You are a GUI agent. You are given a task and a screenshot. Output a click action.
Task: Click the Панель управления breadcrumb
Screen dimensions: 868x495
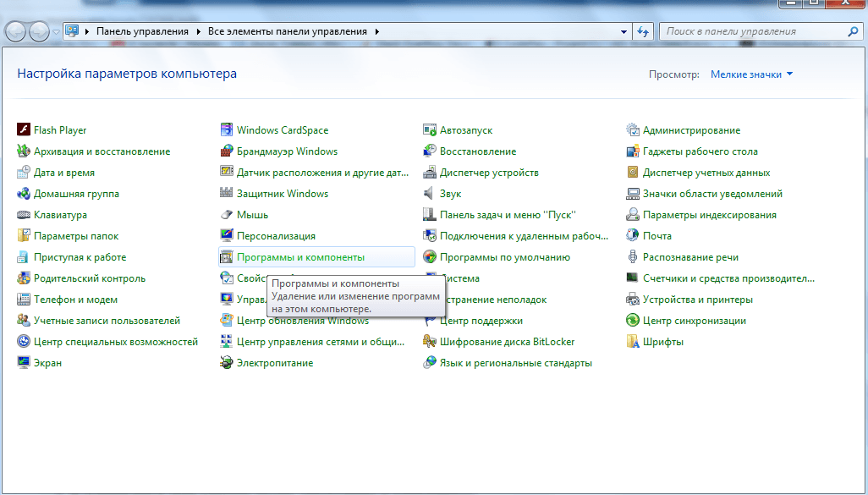pos(142,31)
